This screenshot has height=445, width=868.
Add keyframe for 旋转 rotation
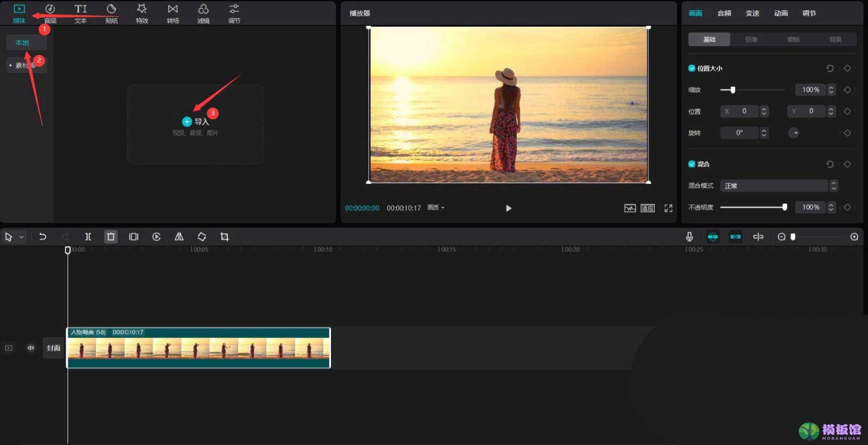coord(847,133)
